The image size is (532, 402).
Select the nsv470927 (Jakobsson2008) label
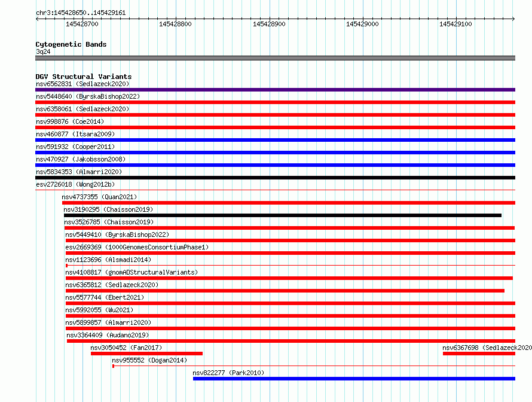pyautogui.click(x=81, y=159)
